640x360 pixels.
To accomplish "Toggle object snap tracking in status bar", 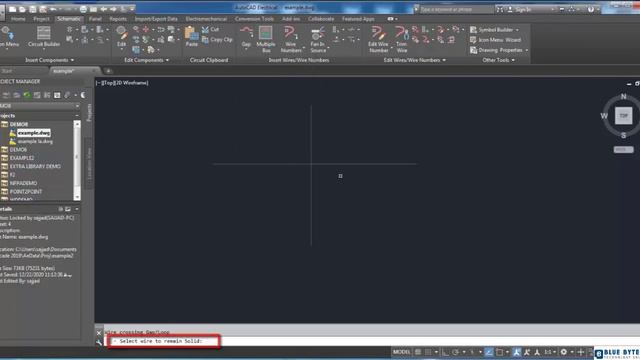I will (489, 352).
